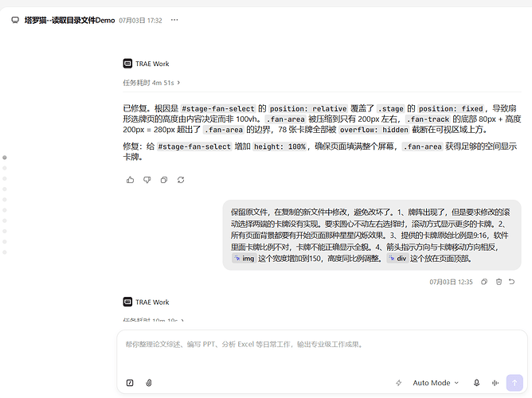Click the chat session icon beside the title
The width and height of the screenshot is (532, 398).
pyautogui.click(x=15, y=20)
